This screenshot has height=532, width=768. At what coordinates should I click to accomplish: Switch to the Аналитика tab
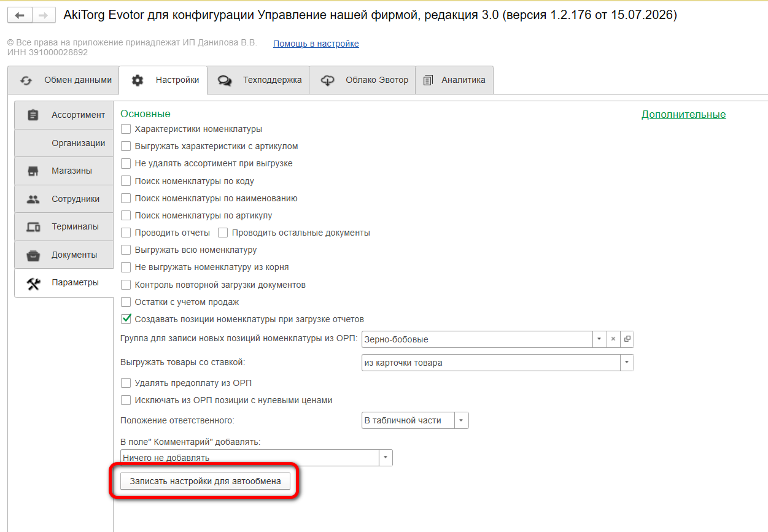coord(454,80)
